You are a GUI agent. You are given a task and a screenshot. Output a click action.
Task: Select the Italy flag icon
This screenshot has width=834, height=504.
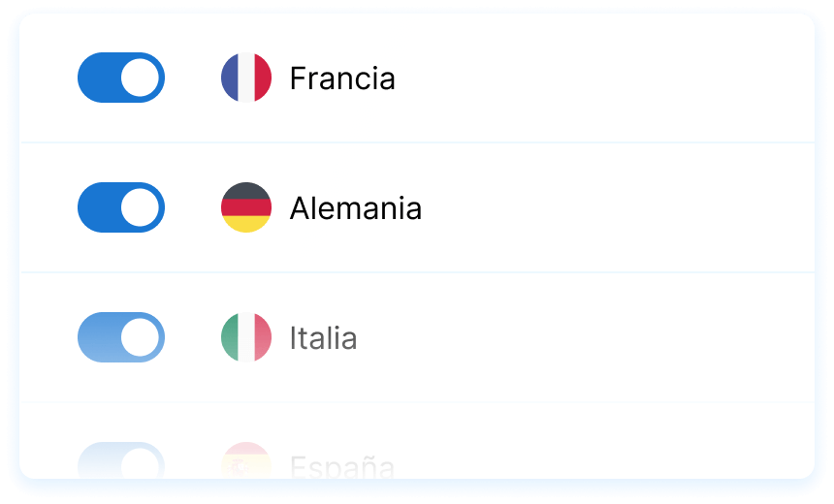(246, 337)
